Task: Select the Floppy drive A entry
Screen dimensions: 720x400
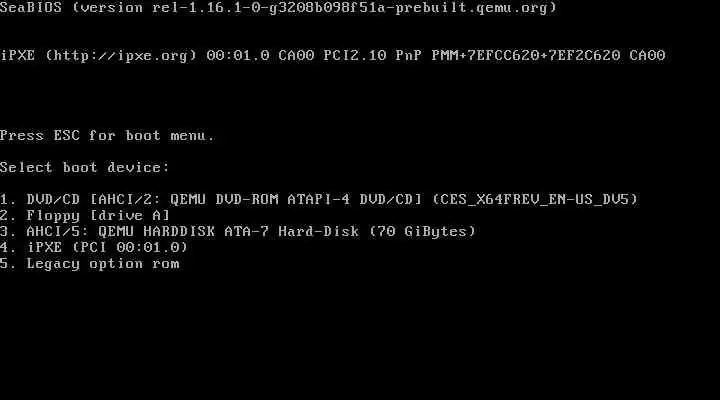Action: pos(85,215)
